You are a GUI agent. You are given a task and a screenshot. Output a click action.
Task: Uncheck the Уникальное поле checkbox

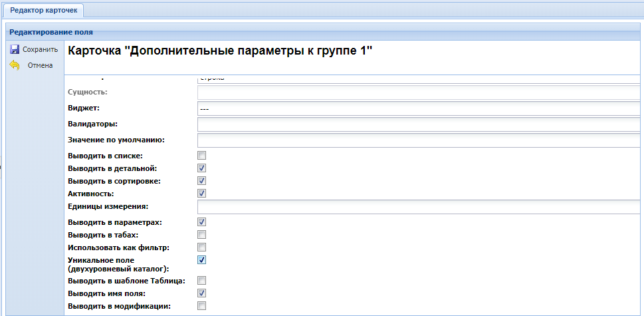202,259
